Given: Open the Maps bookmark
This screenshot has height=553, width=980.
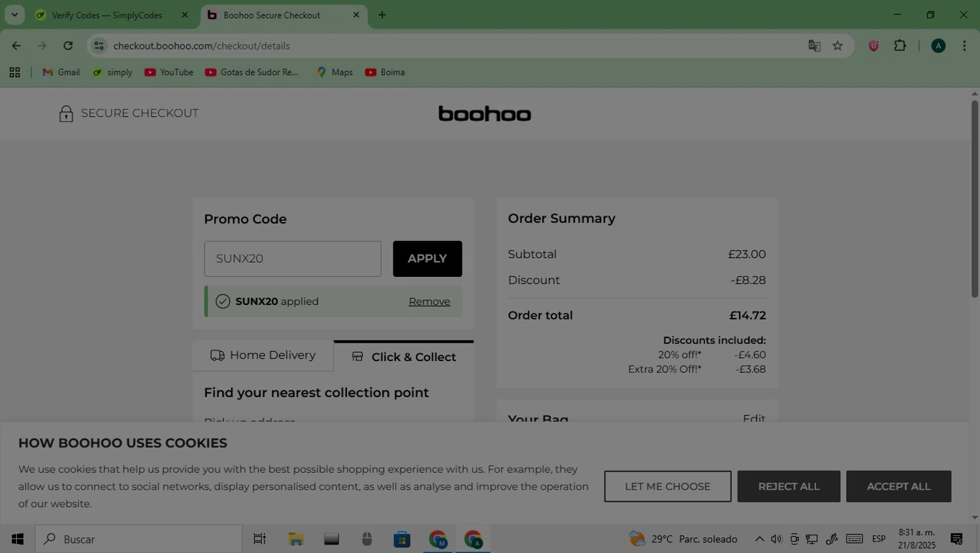Looking at the screenshot, I should click(x=335, y=72).
